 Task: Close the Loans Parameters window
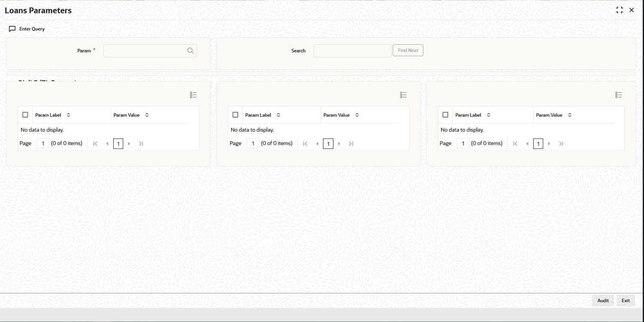[x=632, y=10]
